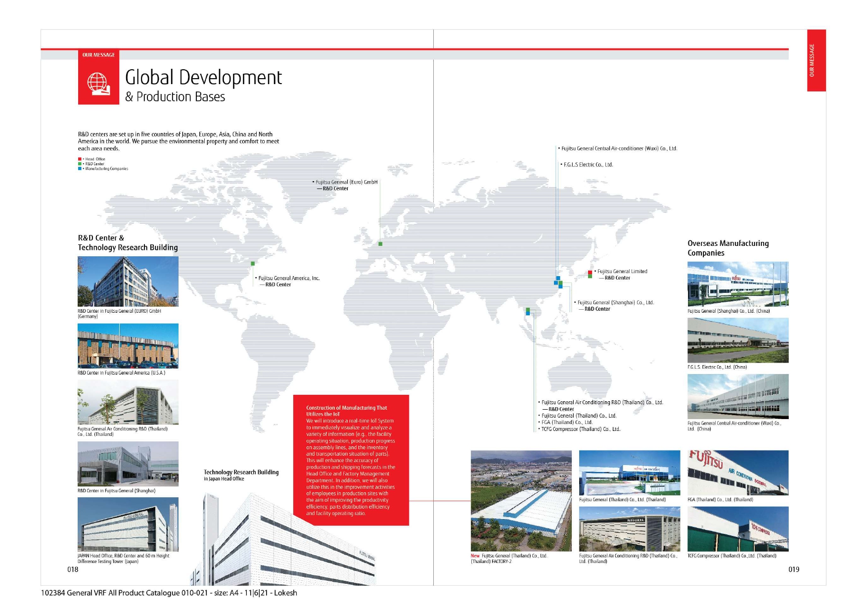
Task: Click the "R&D Center & Technology Research Building" heading
Action: 128,243
